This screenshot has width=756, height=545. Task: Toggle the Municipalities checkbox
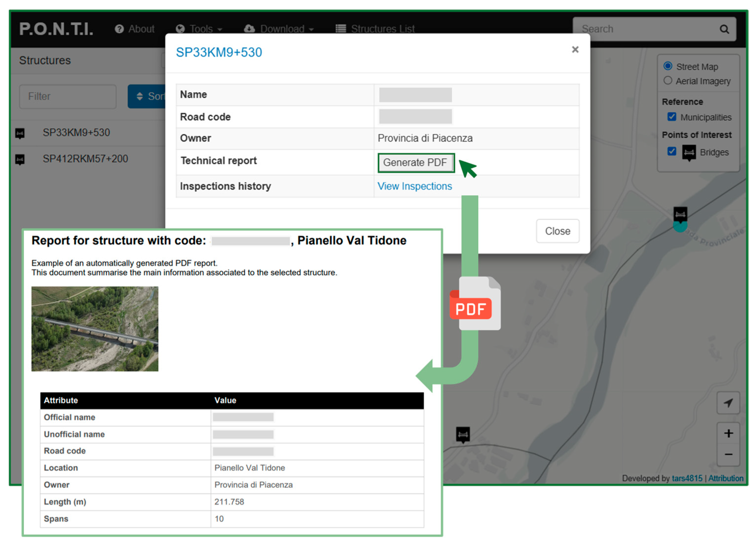click(672, 117)
